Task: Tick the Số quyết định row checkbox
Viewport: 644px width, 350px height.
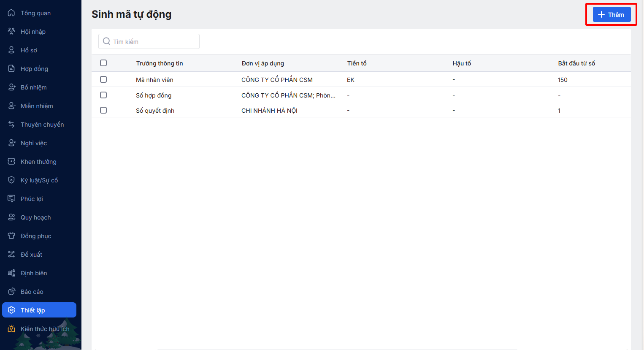Action: click(x=103, y=110)
